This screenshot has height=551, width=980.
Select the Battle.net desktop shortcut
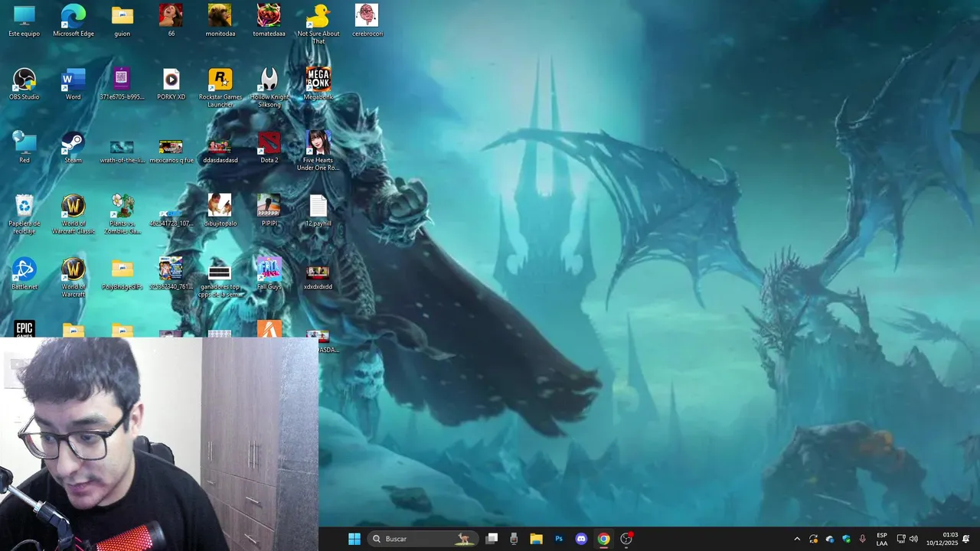[x=24, y=274]
